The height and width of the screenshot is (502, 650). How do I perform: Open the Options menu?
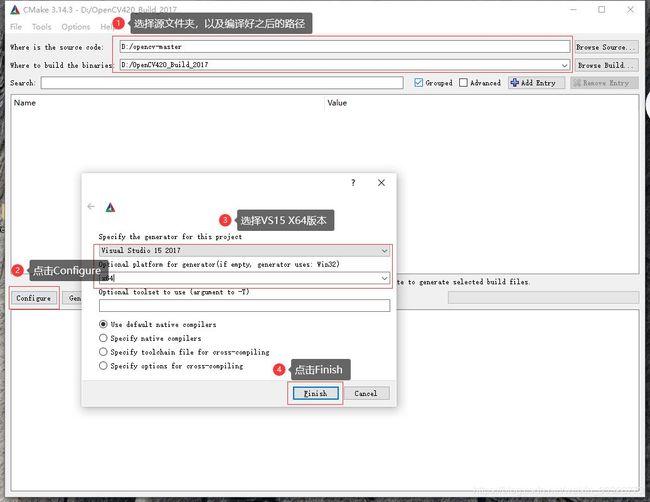click(x=76, y=27)
